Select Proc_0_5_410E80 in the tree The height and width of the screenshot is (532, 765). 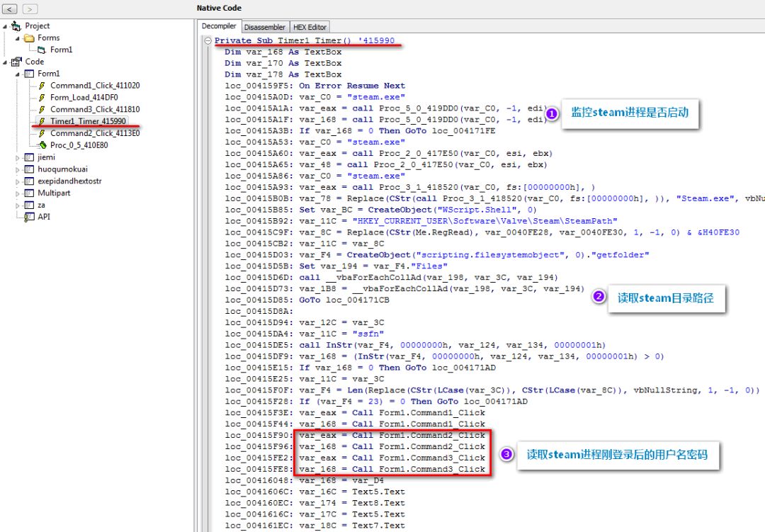tap(79, 145)
